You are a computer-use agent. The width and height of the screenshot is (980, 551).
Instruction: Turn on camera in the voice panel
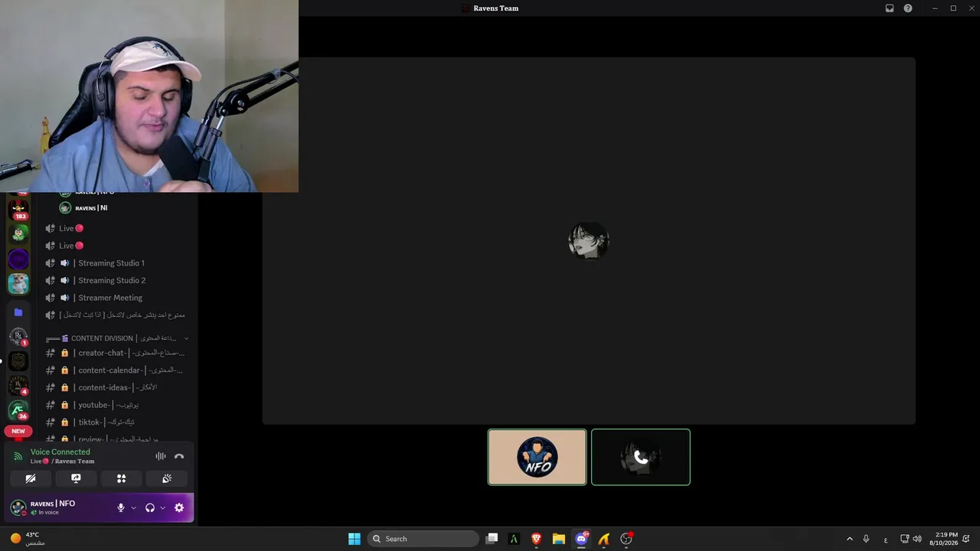tap(31, 478)
